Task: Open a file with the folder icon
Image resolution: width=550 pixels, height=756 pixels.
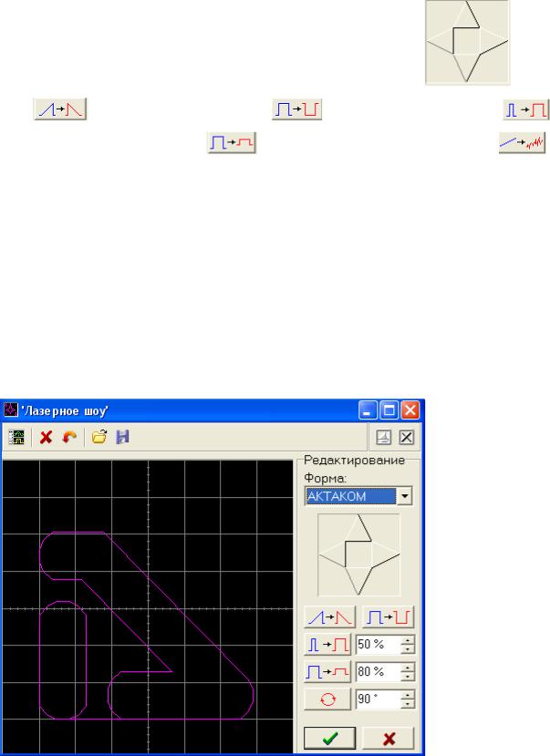Action: click(x=99, y=438)
